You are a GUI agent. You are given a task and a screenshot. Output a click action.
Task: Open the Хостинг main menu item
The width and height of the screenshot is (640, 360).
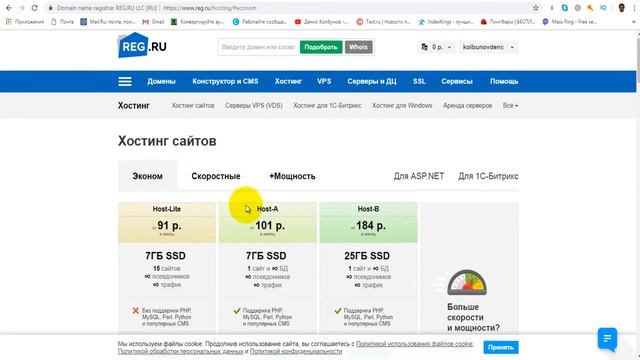pos(288,81)
